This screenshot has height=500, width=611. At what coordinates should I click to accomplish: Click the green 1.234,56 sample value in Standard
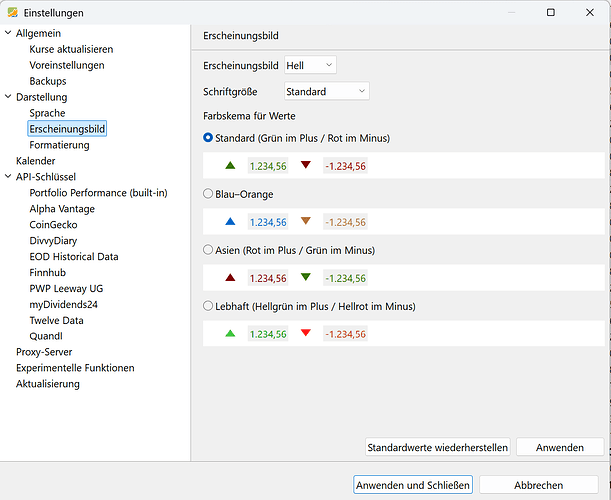tap(267, 166)
